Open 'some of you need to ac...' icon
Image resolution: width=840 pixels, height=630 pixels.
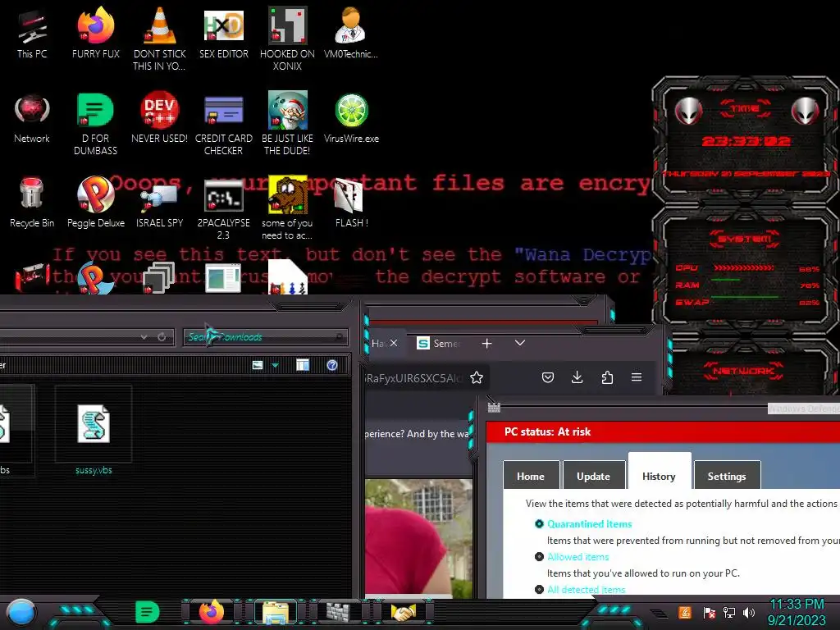click(287, 208)
